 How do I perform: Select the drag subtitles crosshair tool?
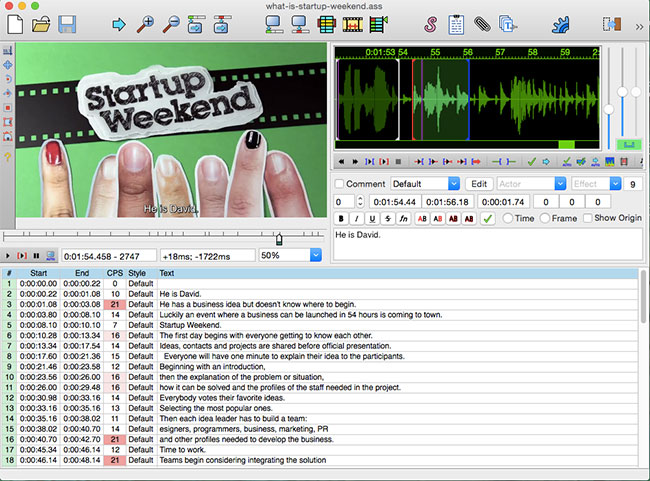(9, 63)
